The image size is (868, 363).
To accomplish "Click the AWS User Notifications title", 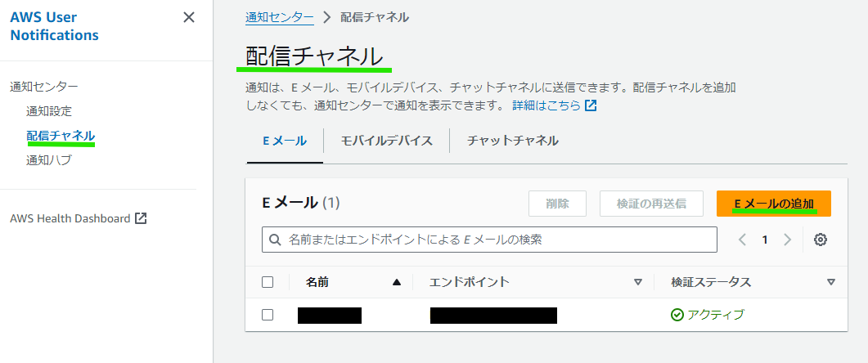I will coord(54,26).
